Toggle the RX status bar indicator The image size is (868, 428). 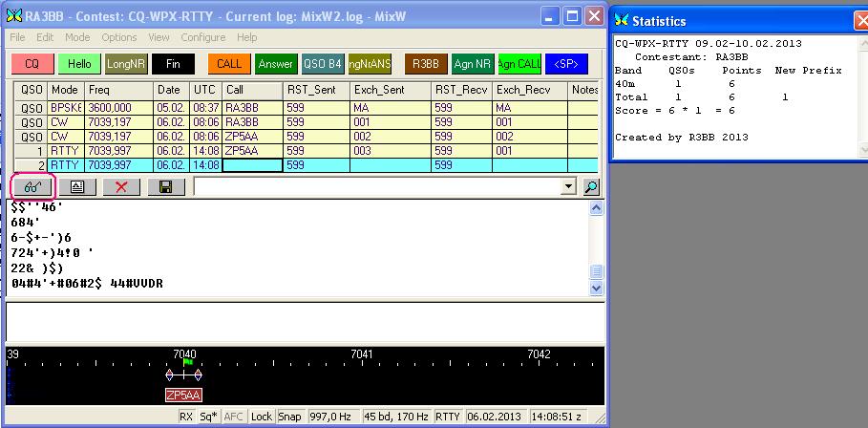click(186, 417)
